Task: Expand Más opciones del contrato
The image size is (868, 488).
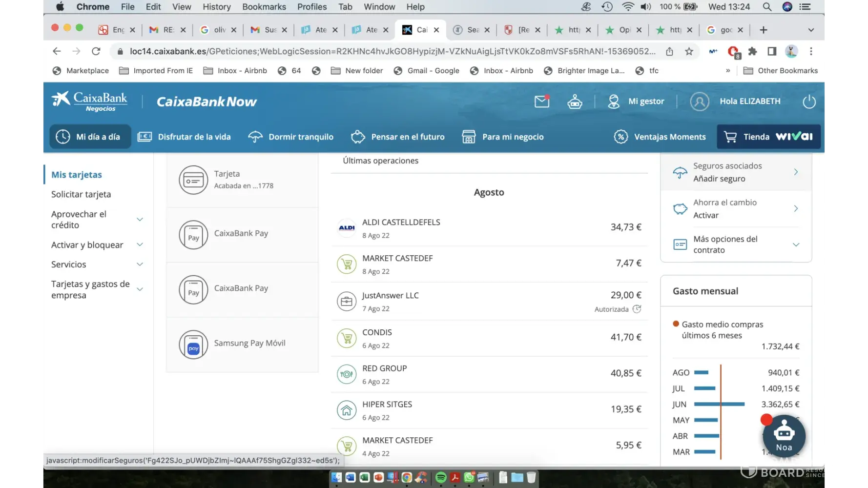Action: coord(796,244)
